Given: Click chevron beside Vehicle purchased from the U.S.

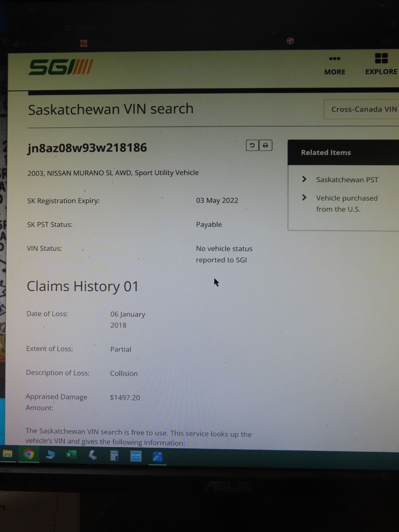Looking at the screenshot, I should (x=304, y=197).
